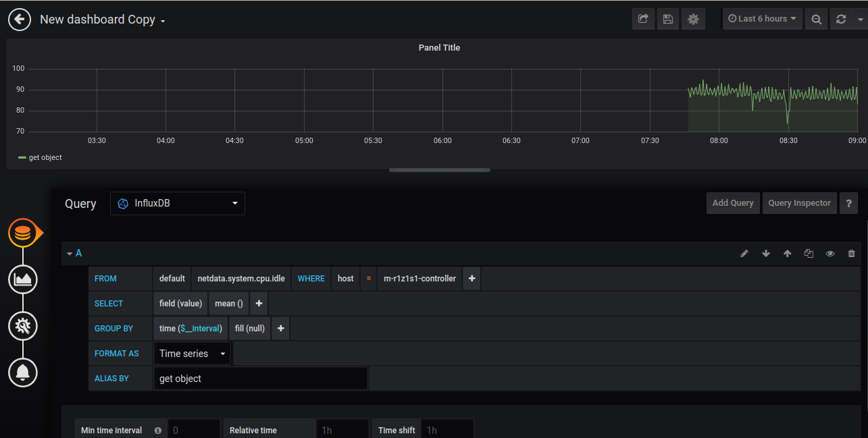868x438 pixels.
Task: Save dashboard using floppy disk icon
Action: point(668,19)
